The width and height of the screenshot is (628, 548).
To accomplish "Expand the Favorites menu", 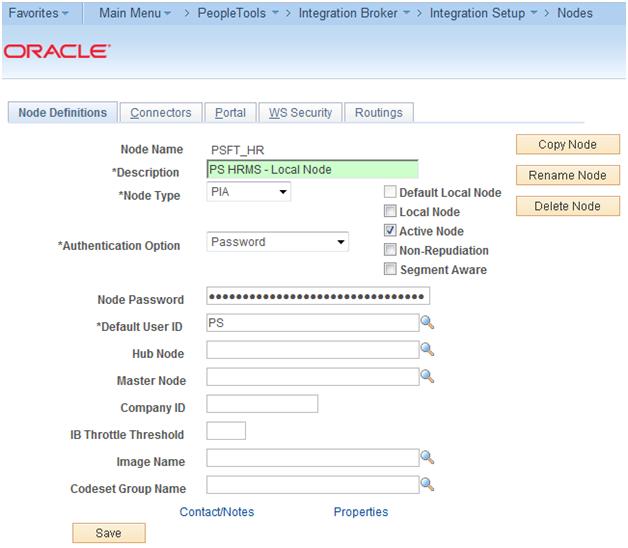I will coord(38,13).
